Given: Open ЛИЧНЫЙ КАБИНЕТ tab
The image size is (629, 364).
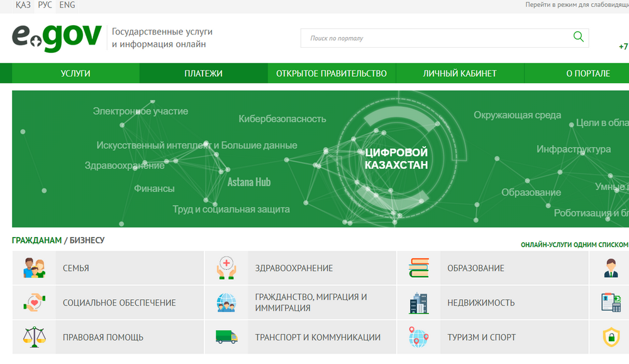Looking at the screenshot, I should coord(460,74).
